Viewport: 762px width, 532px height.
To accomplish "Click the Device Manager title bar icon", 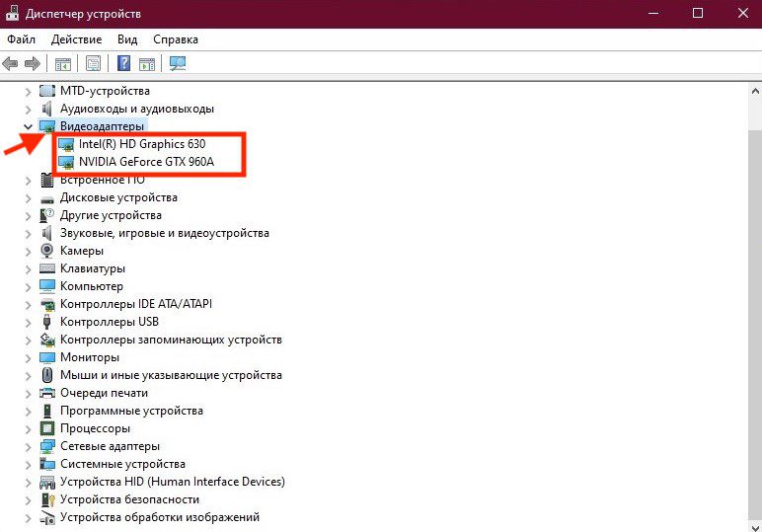I will (x=12, y=13).
